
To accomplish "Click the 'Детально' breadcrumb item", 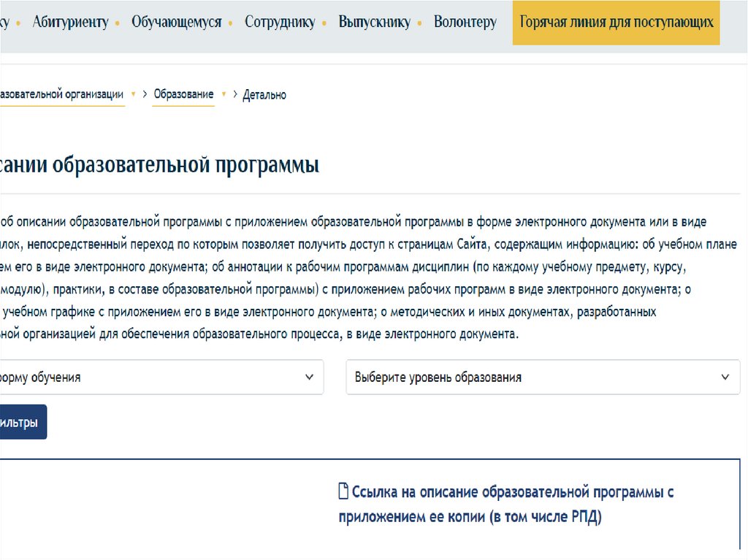I will (x=264, y=95).
